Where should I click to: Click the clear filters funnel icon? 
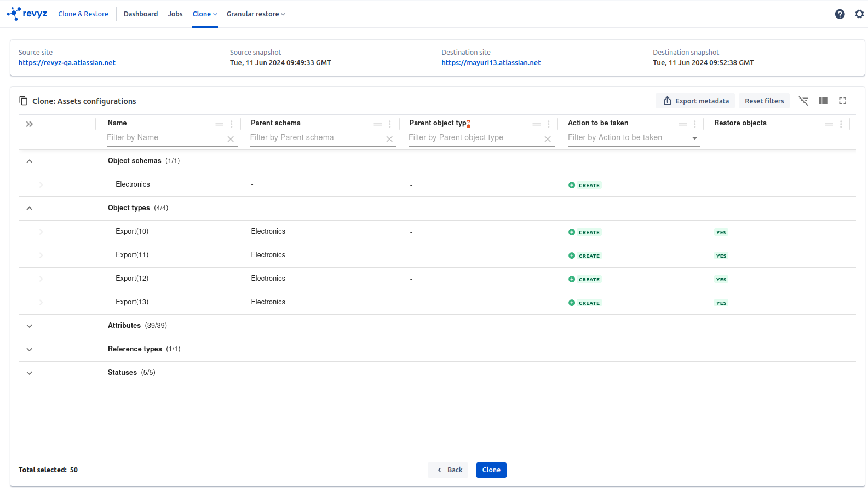pyautogui.click(x=803, y=101)
